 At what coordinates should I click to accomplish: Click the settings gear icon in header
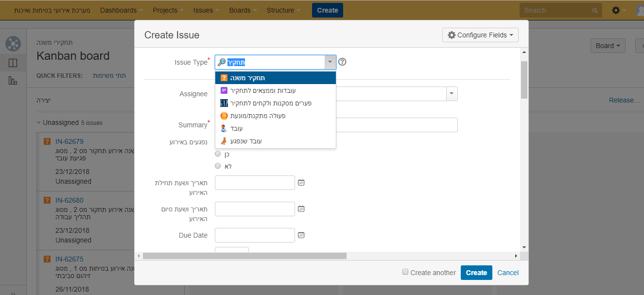coord(616,10)
